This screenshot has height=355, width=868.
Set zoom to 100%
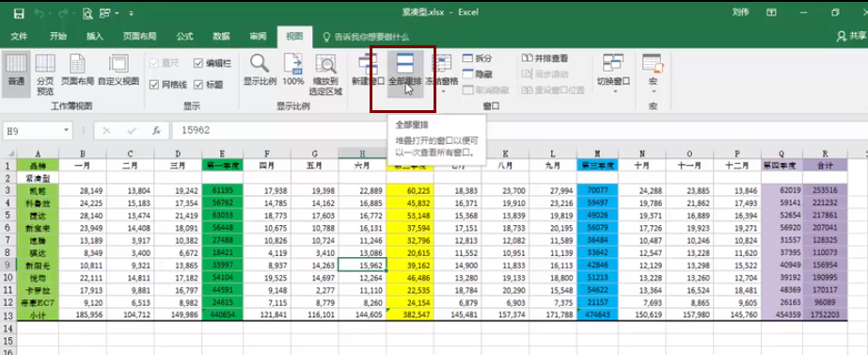point(293,71)
